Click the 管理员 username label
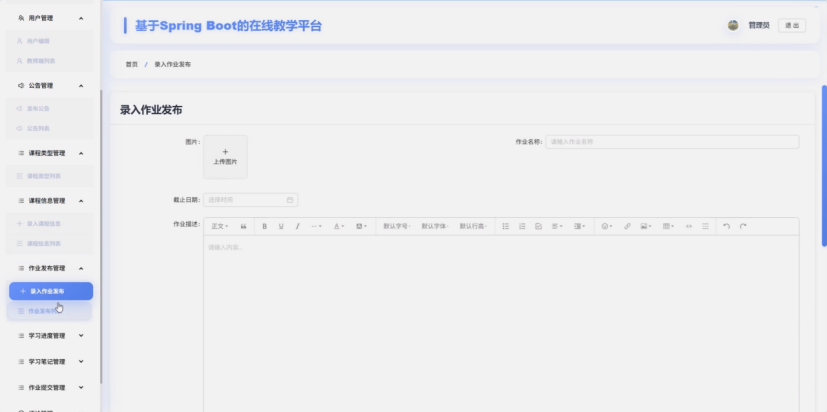Viewport: 827px width, 412px height. tap(759, 25)
